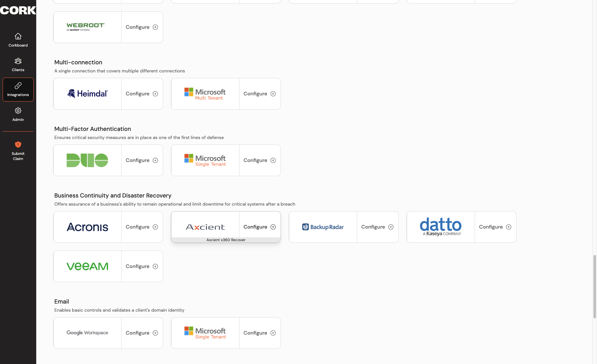597x364 pixels.
Task: Click the Datto logo
Action: pyautogui.click(x=441, y=227)
